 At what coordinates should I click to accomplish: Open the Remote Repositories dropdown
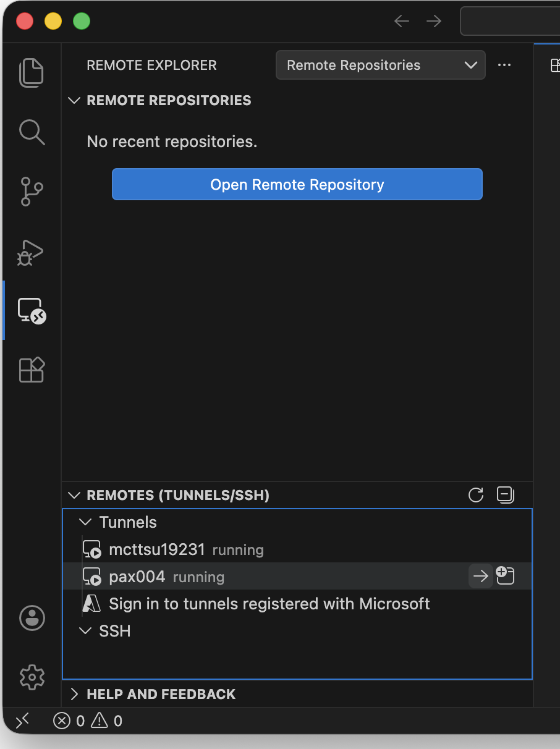pyautogui.click(x=380, y=65)
